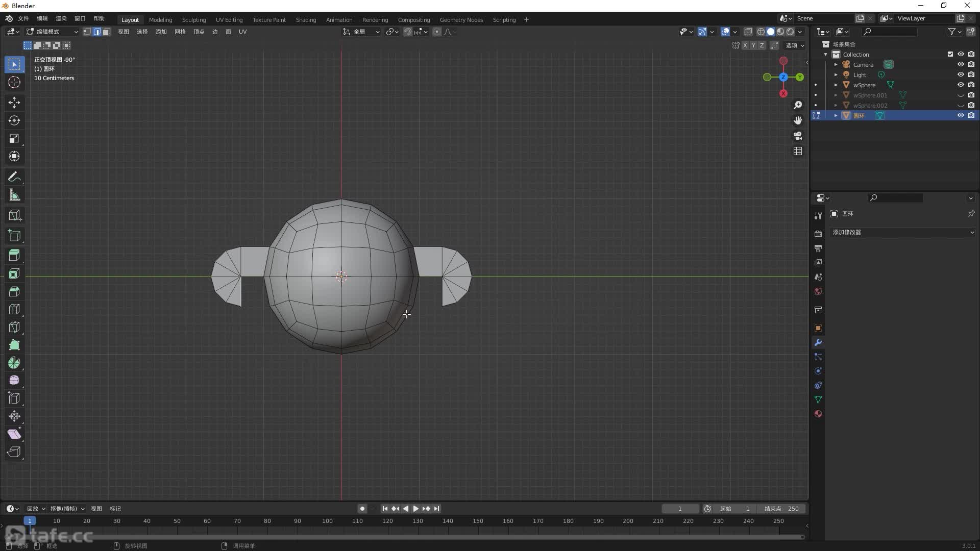This screenshot has height=551, width=980.
Task: Select the Shear tool
Action: [14, 434]
